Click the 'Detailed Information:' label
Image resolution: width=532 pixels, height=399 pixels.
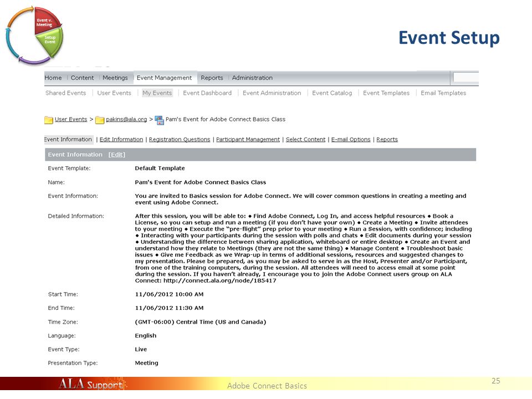coord(76,216)
